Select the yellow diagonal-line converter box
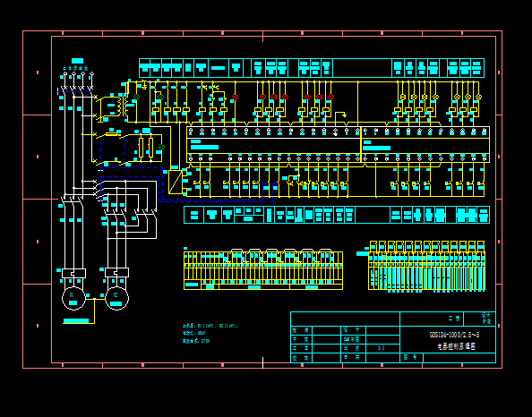Viewport: 532px width, 417px height. [176, 182]
